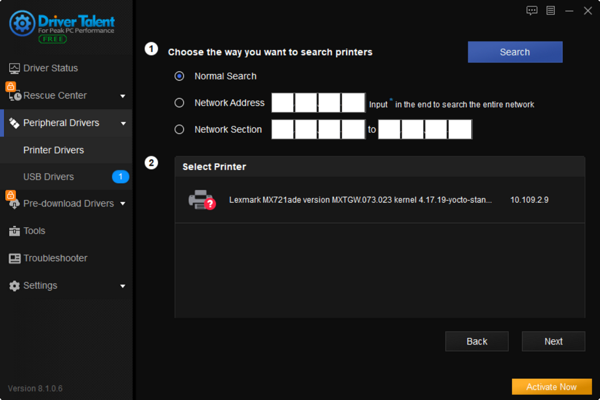Switch to USB Drivers in sidebar
The height and width of the screenshot is (400, 600).
pos(49,177)
